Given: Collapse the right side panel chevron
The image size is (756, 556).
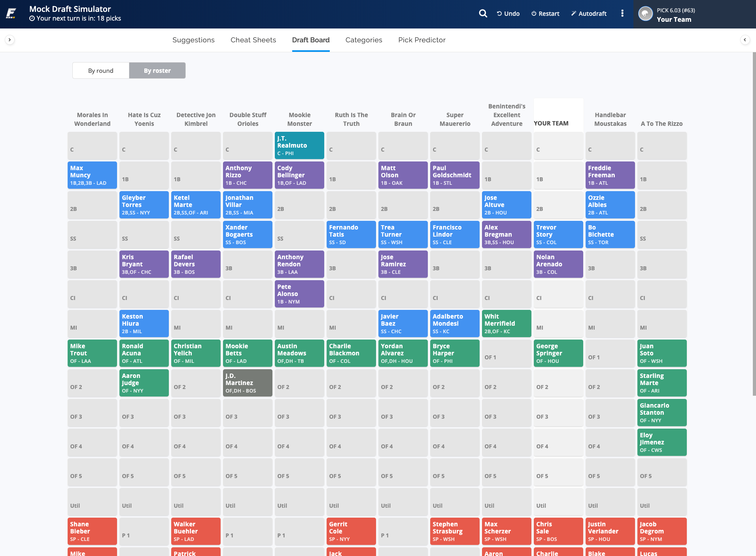Looking at the screenshot, I should point(745,40).
